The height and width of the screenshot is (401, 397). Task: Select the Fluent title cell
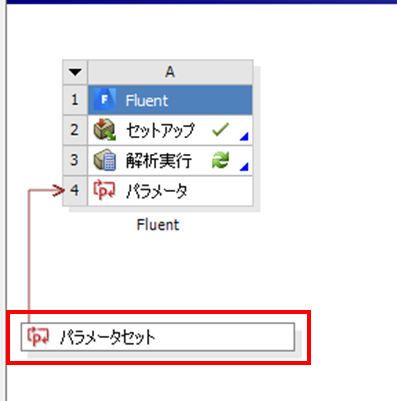coord(170,100)
